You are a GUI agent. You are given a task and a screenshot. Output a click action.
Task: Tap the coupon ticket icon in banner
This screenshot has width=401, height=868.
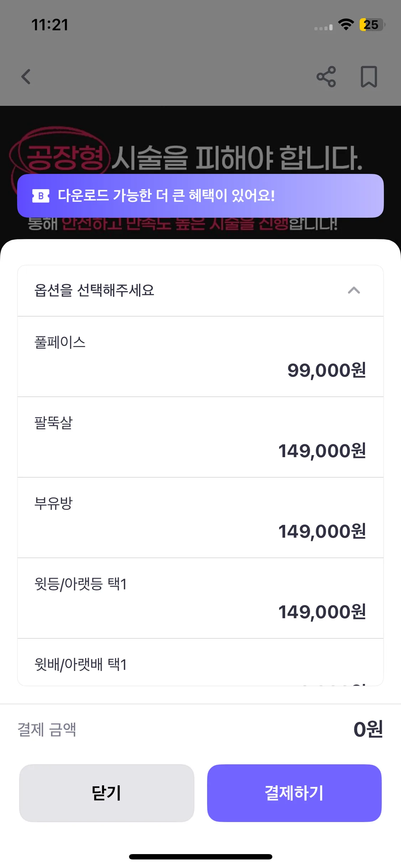[x=41, y=196]
